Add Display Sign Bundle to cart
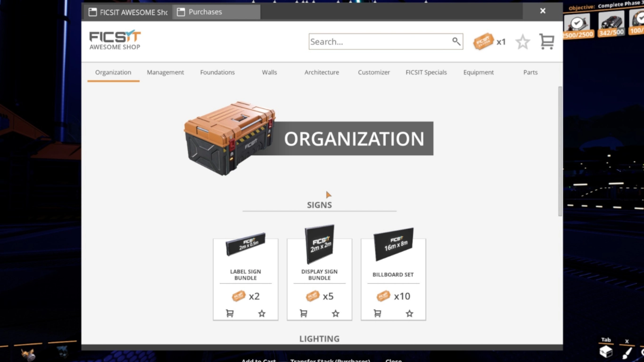The image size is (644, 362). 304,313
